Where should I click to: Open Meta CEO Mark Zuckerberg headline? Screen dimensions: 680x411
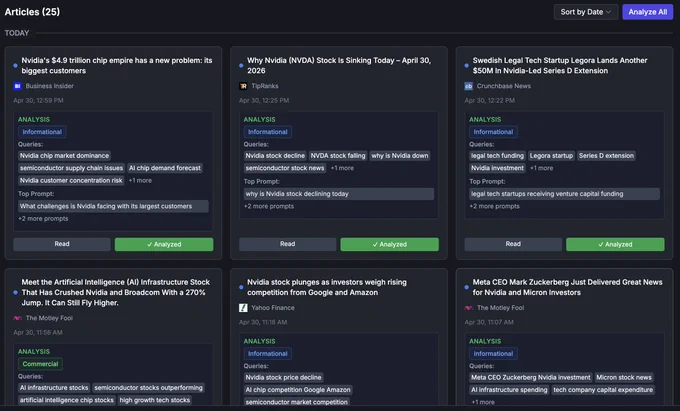coord(568,287)
